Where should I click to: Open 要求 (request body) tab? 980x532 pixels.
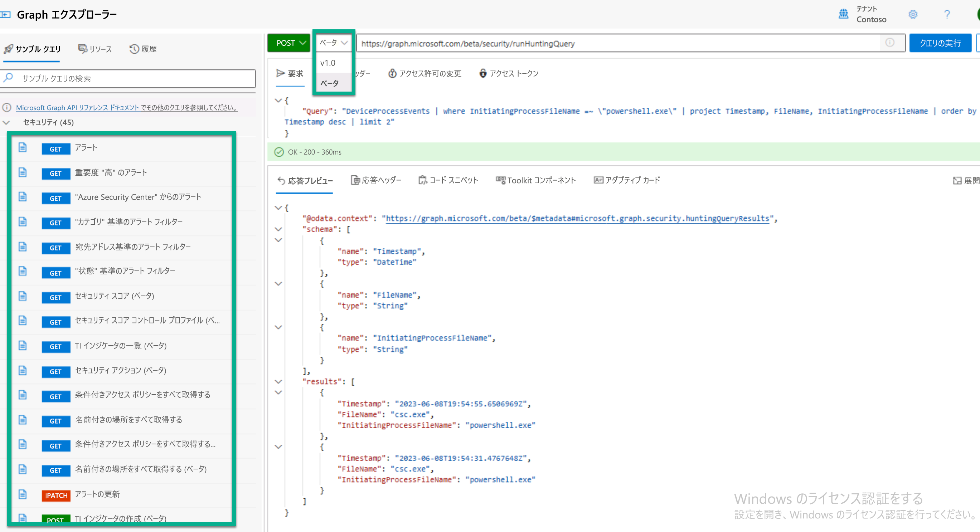coord(290,73)
